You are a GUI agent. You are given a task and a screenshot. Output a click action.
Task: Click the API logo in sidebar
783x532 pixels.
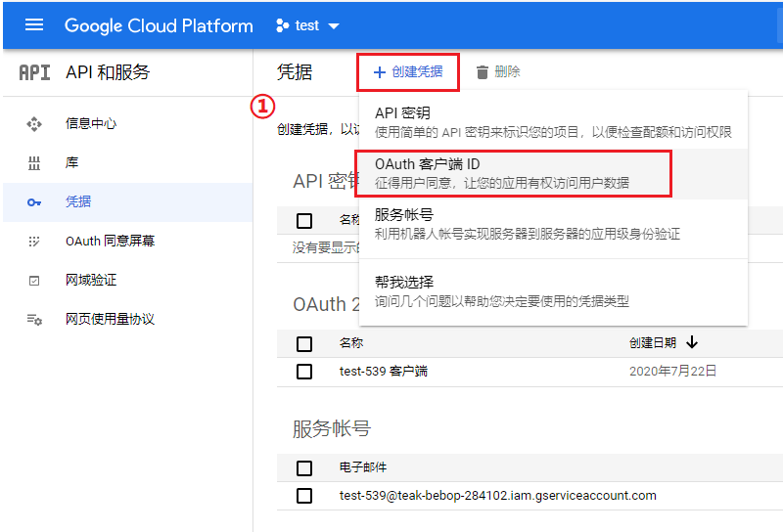[x=34, y=72]
